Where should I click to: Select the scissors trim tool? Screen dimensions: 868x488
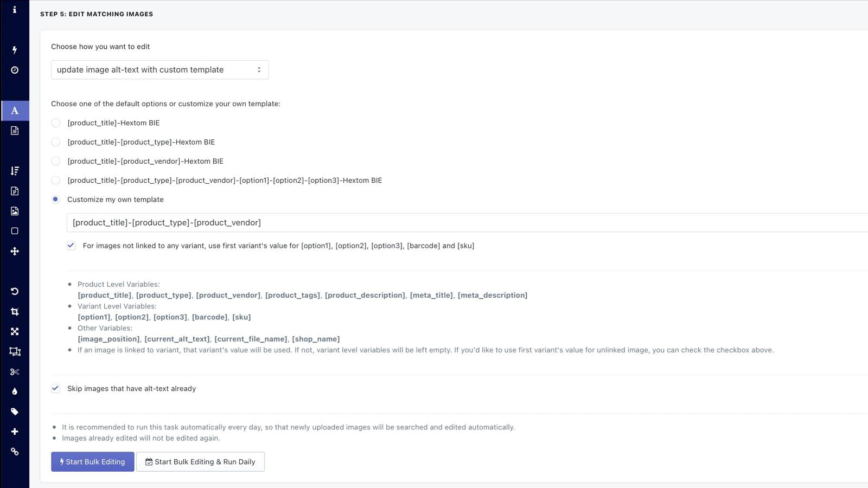pyautogui.click(x=15, y=371)
